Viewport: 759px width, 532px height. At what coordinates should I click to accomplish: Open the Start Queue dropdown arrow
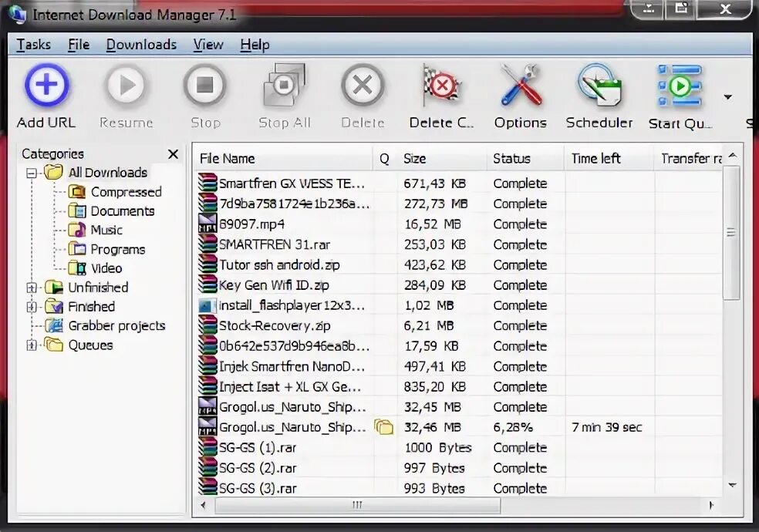point(727,97)
